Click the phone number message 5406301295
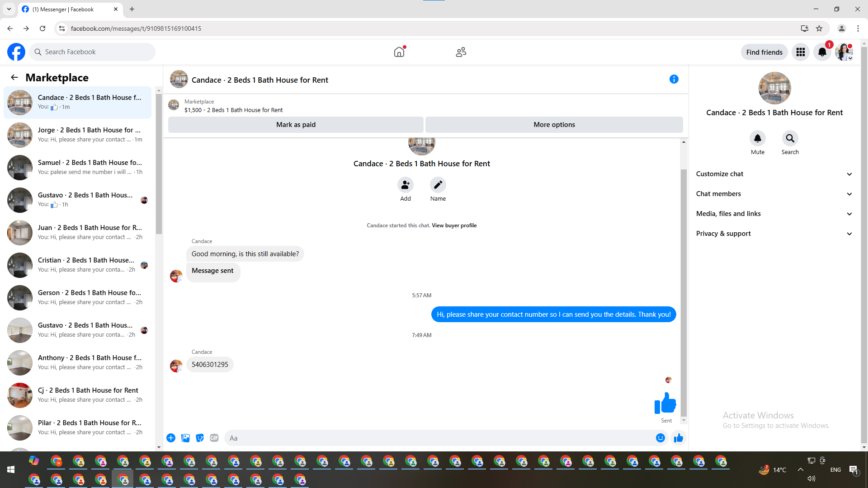The image size is (868, 488). tap(210, 365)
